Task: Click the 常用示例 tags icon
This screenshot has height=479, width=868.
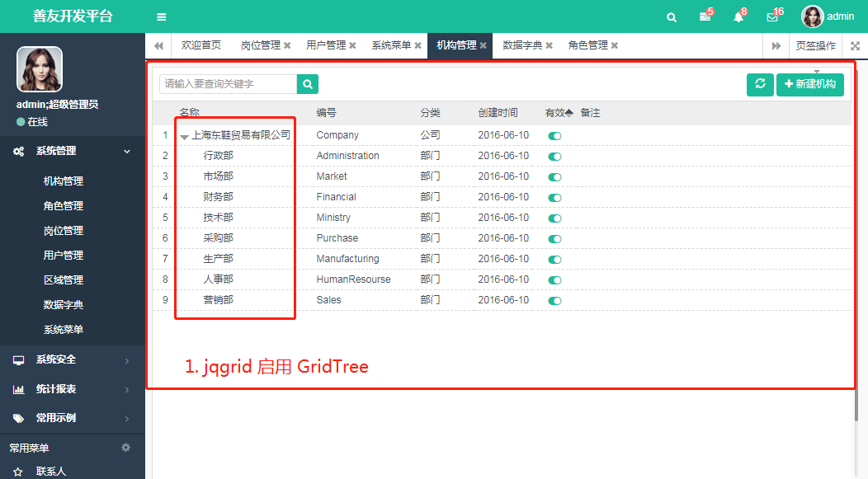Action: 19,418
